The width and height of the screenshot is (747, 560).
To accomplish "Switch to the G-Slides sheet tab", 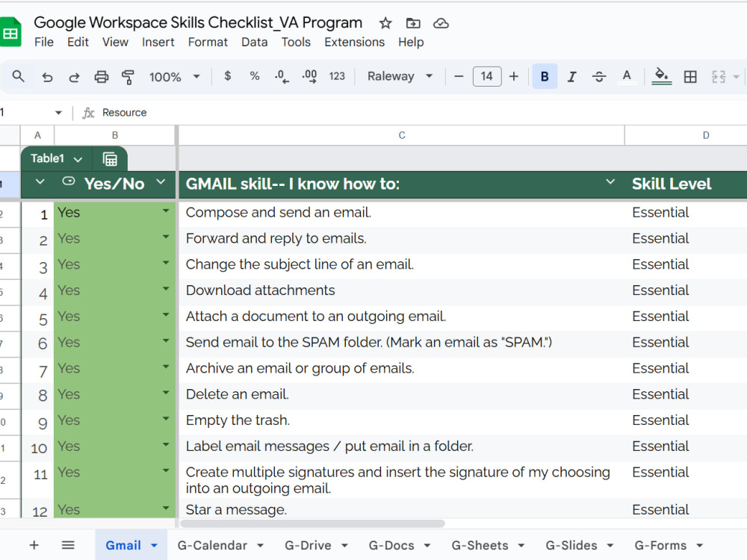I will pyautogui.click(x=571, y=545).
